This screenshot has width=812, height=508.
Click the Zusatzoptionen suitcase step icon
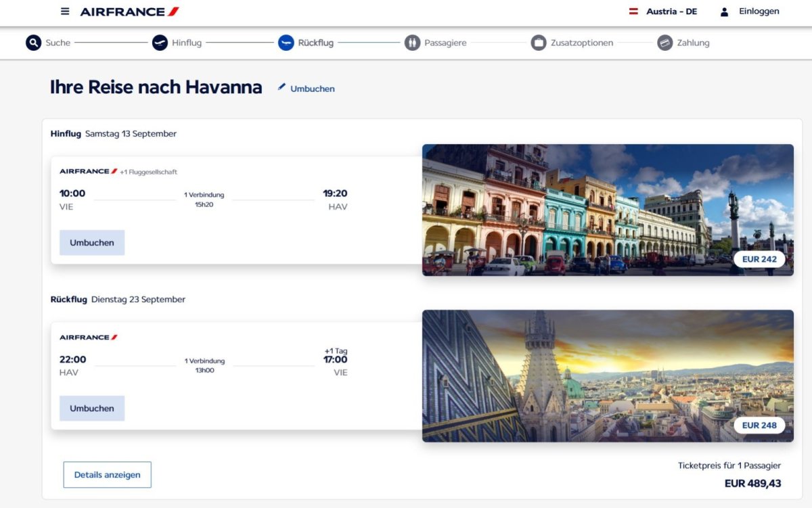click(539, 43)
